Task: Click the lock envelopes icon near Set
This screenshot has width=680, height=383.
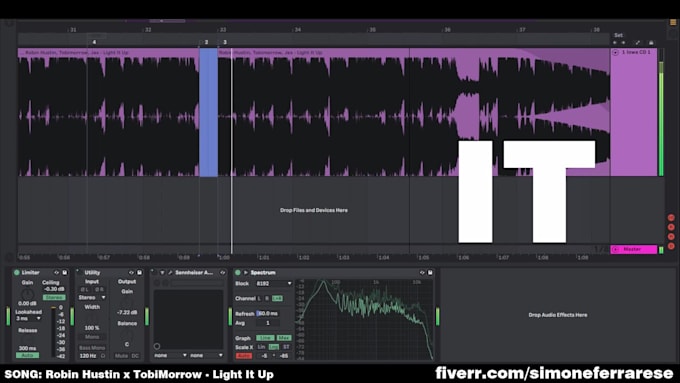Action: (651, 43)
